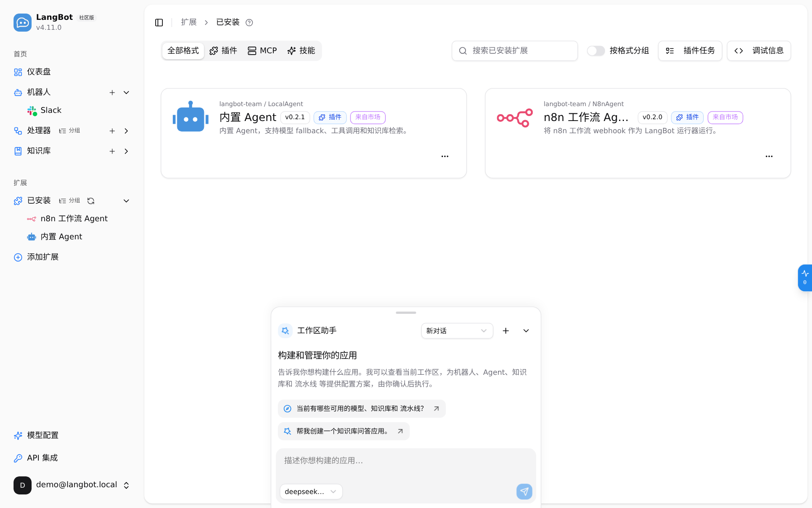Start a new conversation with plus icon

coord(506,331)
